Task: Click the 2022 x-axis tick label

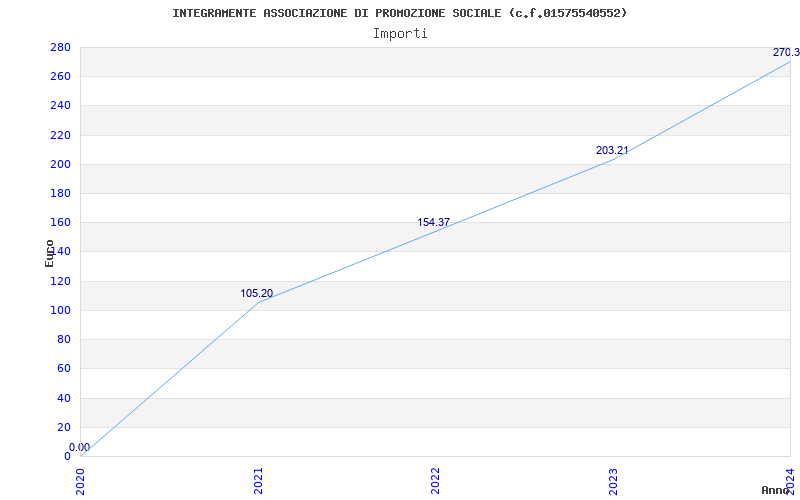Action: coord(435,481)
